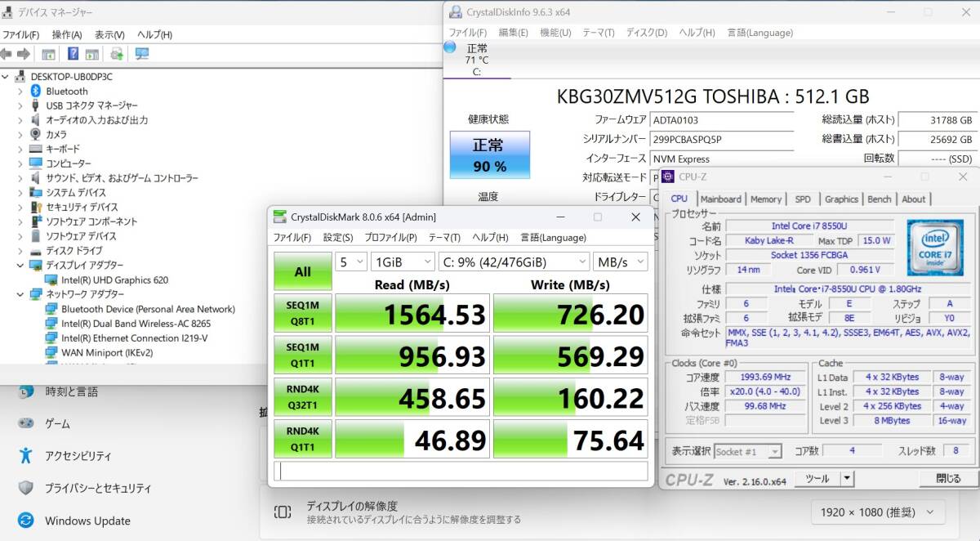Open ゲーム settings via its controller icon
The image size is (980, 541).
pyautogui.click(x=26, y=424)
